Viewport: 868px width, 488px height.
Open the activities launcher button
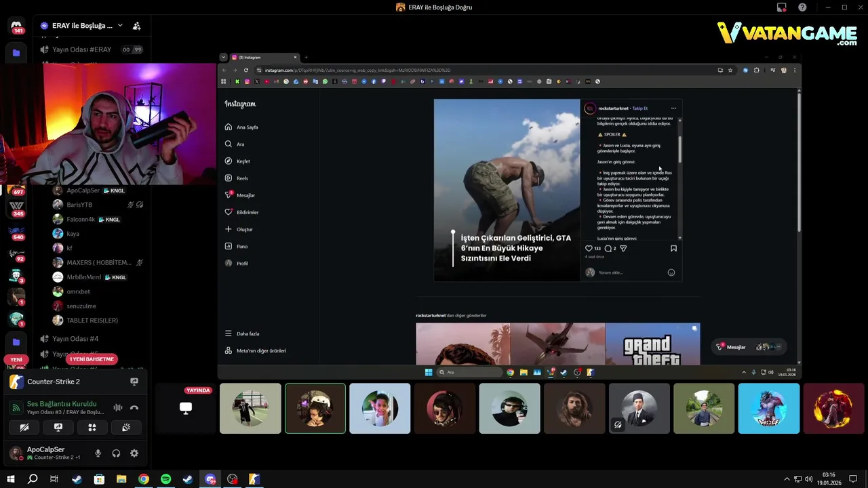(x=92, y=428)
